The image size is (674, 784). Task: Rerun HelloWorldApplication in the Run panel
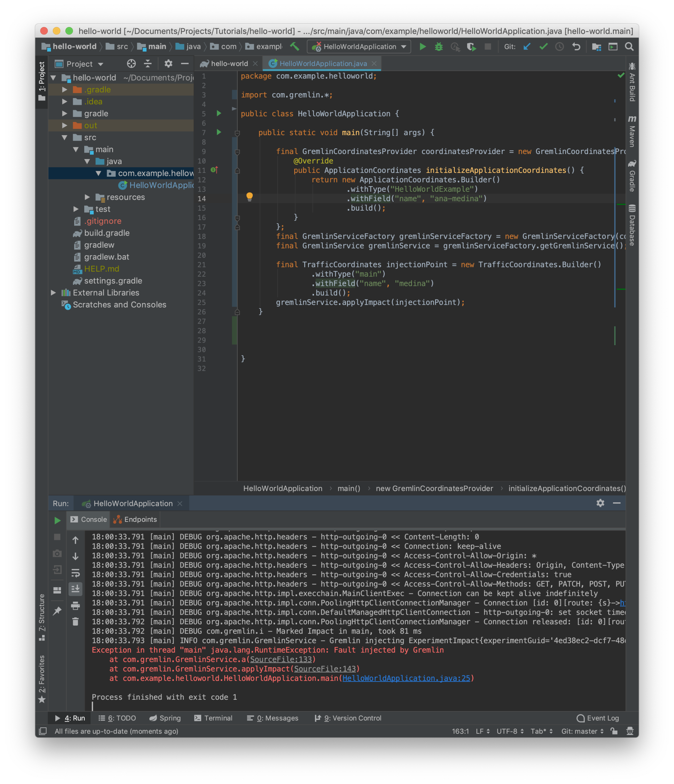tap(57, 520)
